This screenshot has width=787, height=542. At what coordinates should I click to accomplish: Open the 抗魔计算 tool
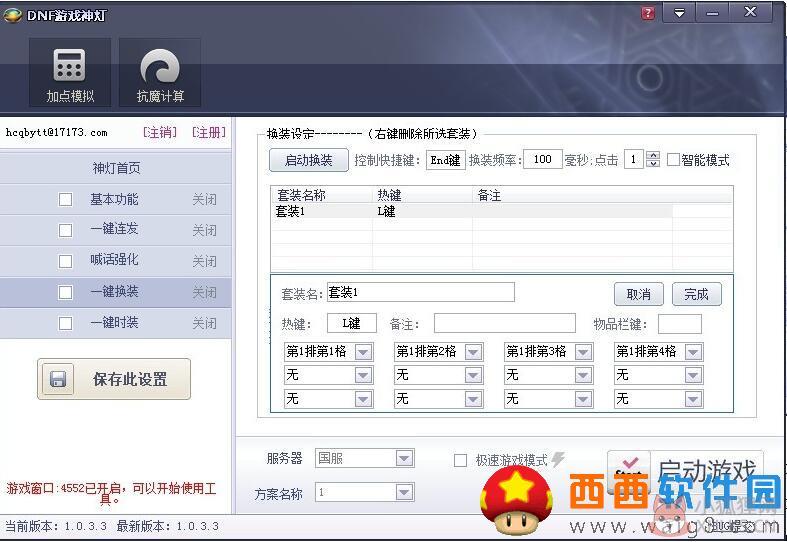[x=160, y=73]
